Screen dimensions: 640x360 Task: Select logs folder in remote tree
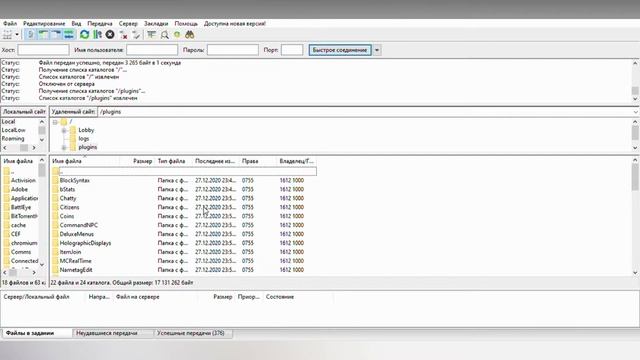tap(84, 139)
